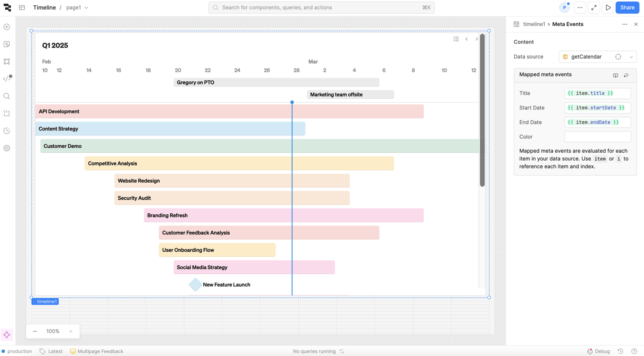Zoom in with the plus button

[x=71, y=331]
